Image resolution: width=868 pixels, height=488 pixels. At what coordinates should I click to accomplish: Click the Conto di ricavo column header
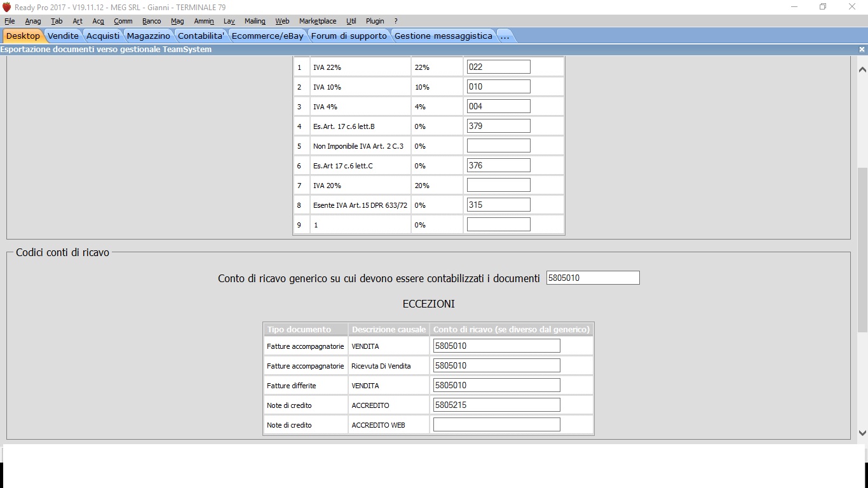coord(512,329)
